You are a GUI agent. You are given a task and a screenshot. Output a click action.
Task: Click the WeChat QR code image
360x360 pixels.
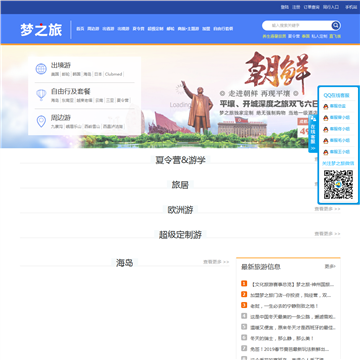click(x=338, y=184)
